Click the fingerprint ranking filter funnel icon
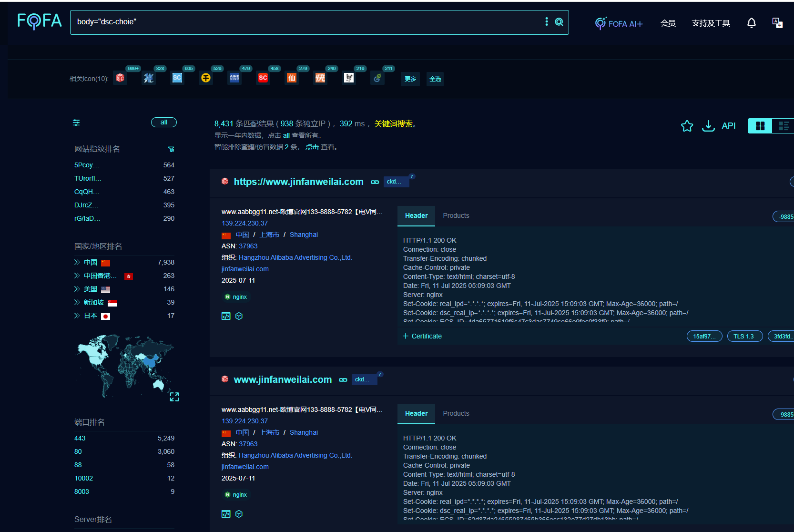794x532 pixels. [x=171, y=149]
